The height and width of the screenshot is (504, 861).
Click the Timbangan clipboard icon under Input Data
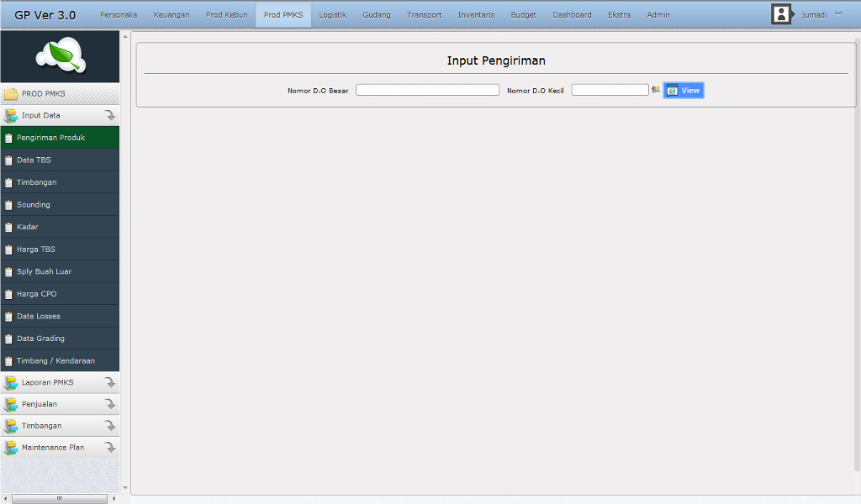pyautogui.click(x=8, y=182)
